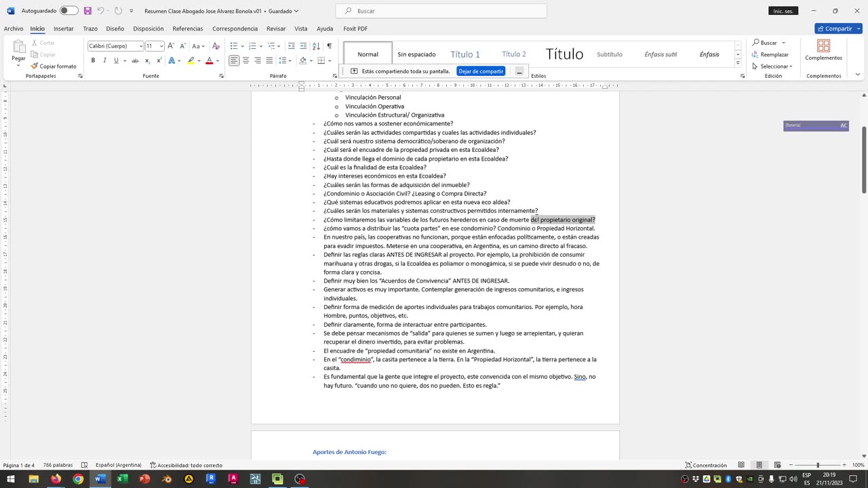Image resolution: width=868 pixels, height=488 pixels.
Task: Decrease paragraph indent
Action: coord(292,45)
